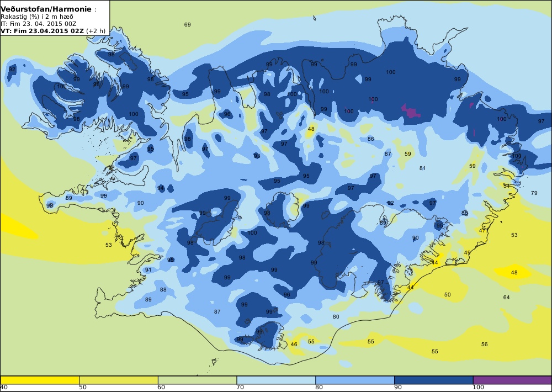Viewport: 552px width, 392px height.
Task: Click the '90' tick label on the color scale
Action: [398, 388]
